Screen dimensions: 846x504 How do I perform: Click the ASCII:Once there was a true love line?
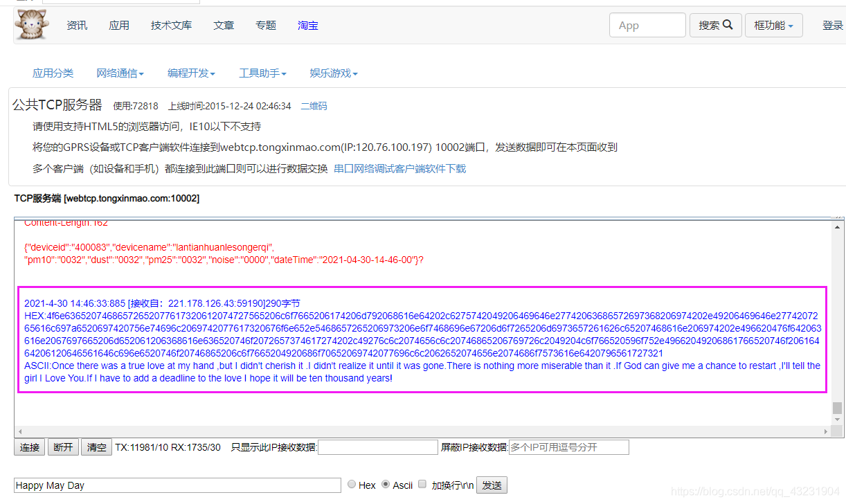pos(422,372)
